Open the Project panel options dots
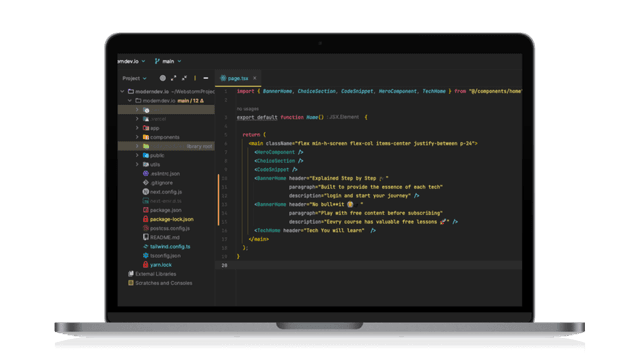Viewport: 640px width, 360px height. click(x=195, y=78)
